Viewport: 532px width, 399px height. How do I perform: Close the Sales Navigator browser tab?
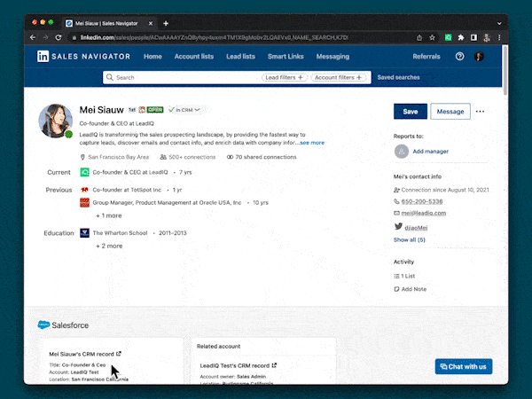click(151, 23)
